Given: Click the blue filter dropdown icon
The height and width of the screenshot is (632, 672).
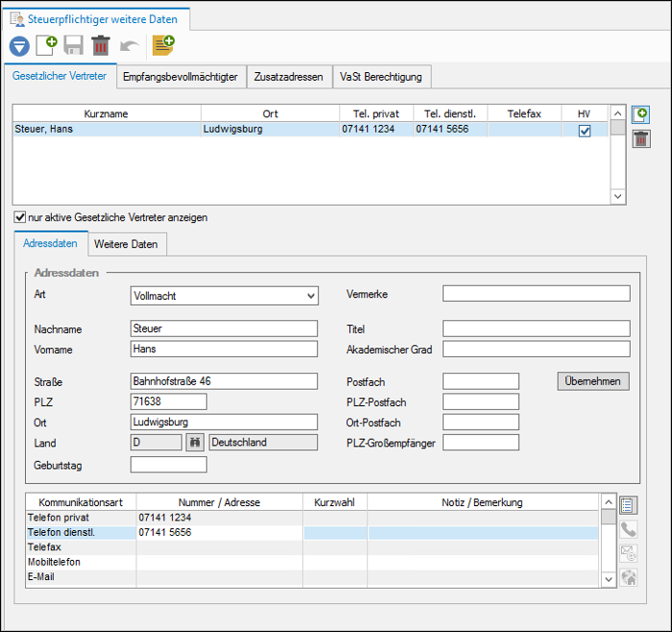Looking at the screenshot, I should [19, 46].
